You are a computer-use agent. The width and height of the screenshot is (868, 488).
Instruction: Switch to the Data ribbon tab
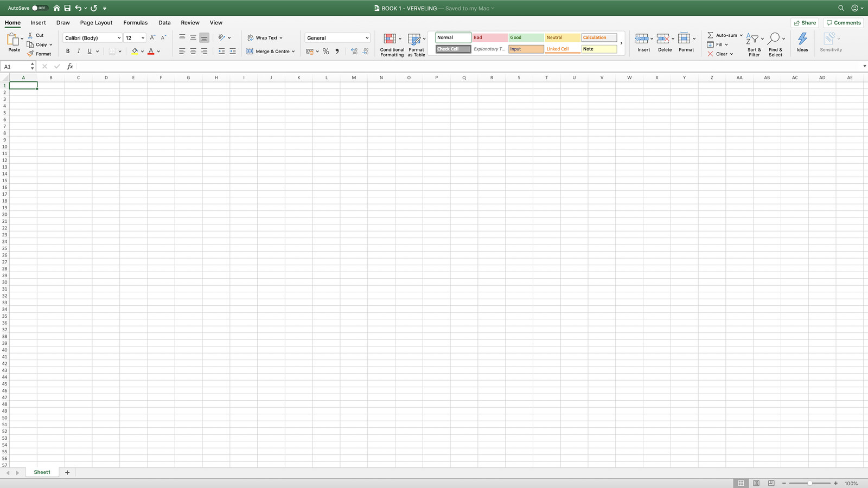tap(164, 23)
